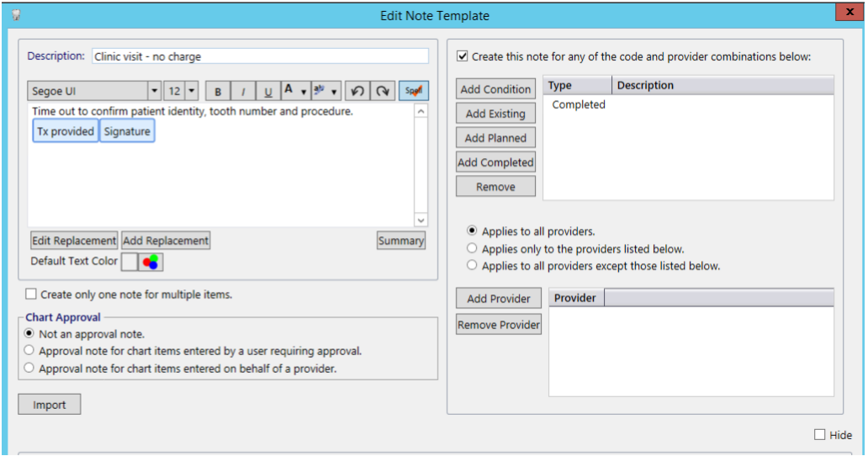
Task: Enable Create only one note checkbox
Action: click(x=31, y=294)
